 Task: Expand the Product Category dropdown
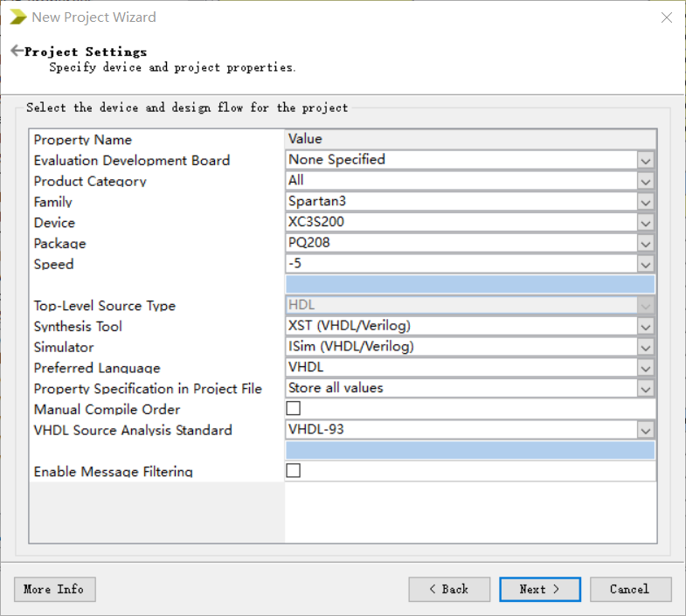(645, 181)
